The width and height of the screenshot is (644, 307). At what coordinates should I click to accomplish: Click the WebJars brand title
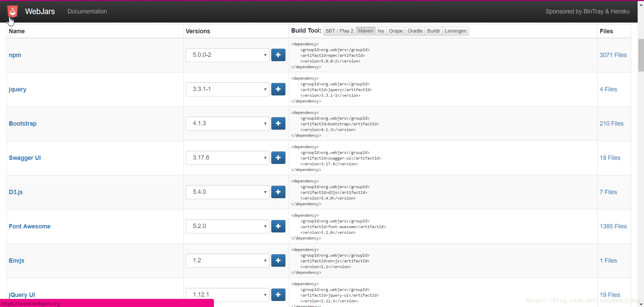pyautogui.click(x=40, y=11)
